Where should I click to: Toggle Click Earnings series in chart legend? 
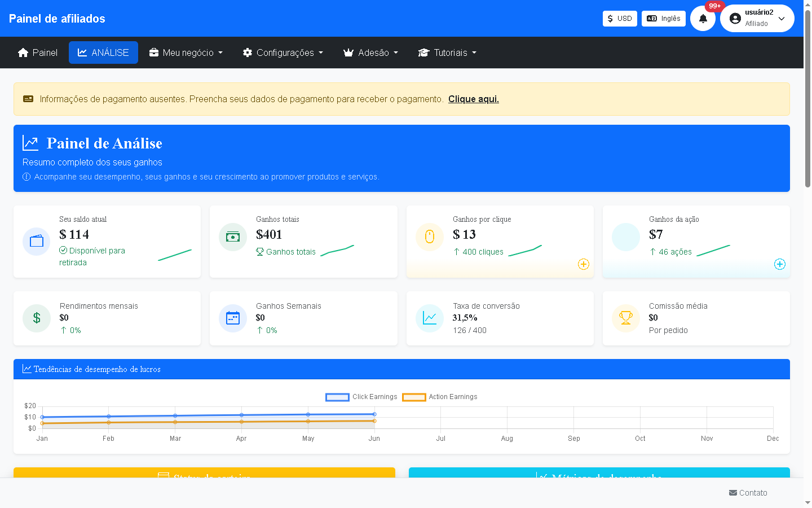[x=361, y=397]
